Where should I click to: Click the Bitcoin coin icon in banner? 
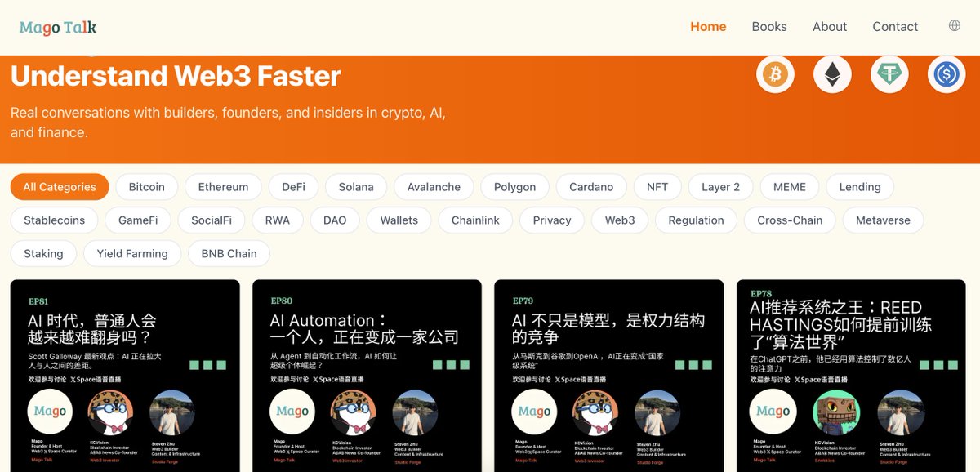[775, 75]
